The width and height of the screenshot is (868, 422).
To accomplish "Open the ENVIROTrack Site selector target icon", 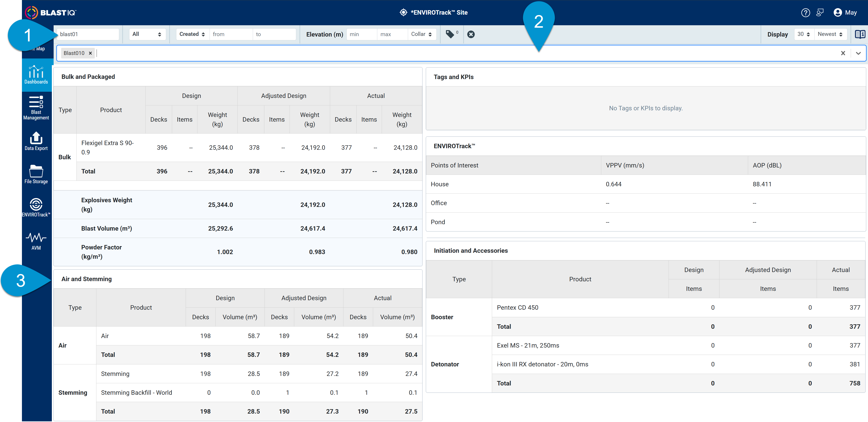I will [403, 12].
